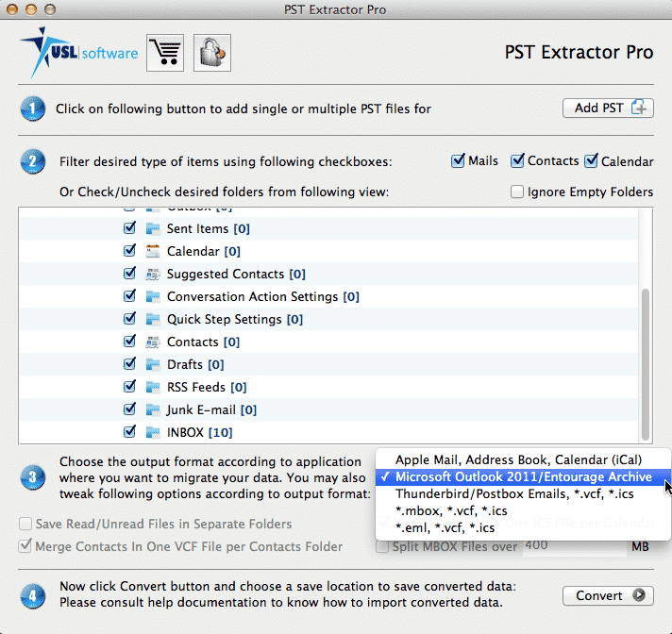Toggle Split MBOX Files over checkbox
This screenshot has height=634, width=672.
382,546
